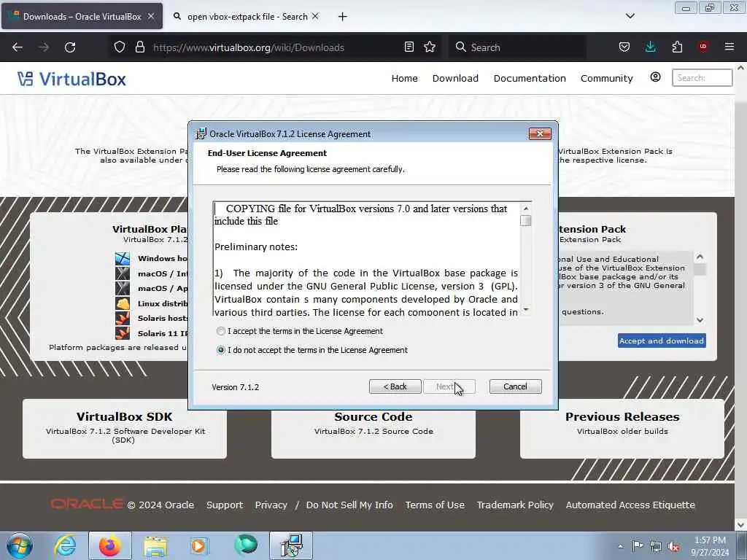
Task: Open the Pocket save icon
Action: point(624,47)
